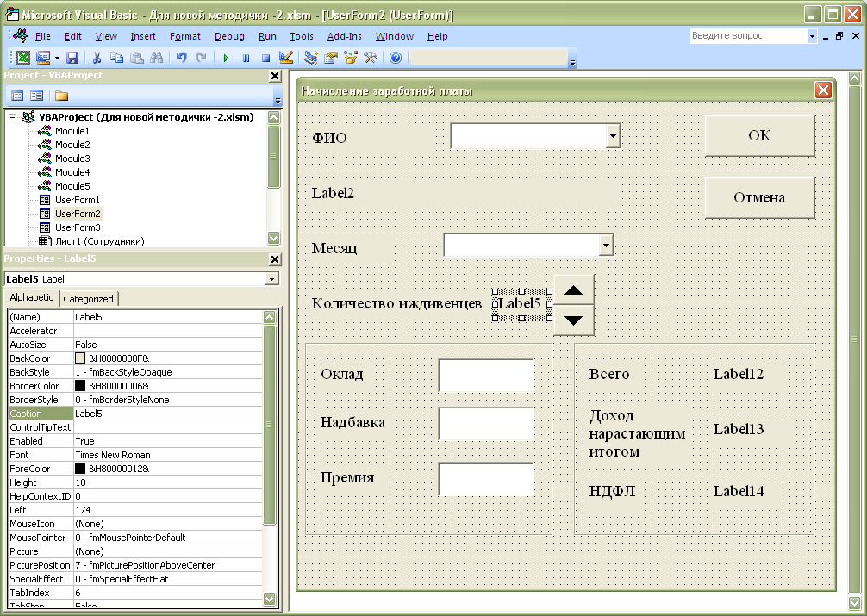This screenshot has width=867, height=616.
Task: Click the Undo toolbar icon
Action: point(181,58)
